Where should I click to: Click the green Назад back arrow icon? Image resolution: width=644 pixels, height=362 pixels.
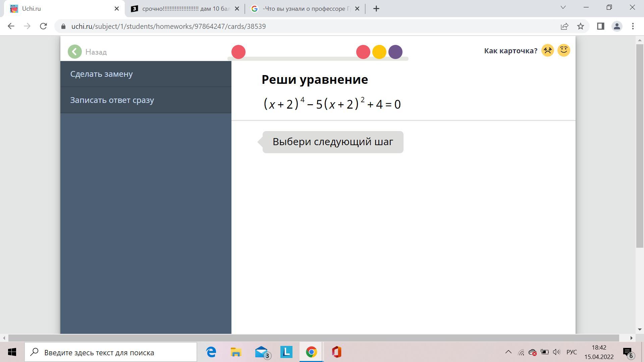coord(74,52)
